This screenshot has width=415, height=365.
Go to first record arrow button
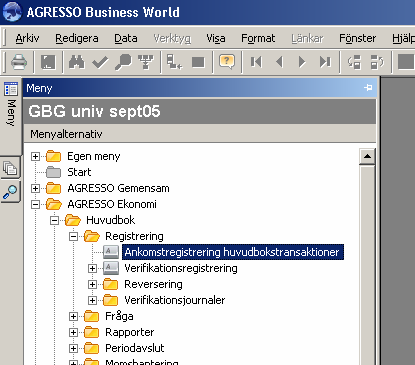(256, 62)
